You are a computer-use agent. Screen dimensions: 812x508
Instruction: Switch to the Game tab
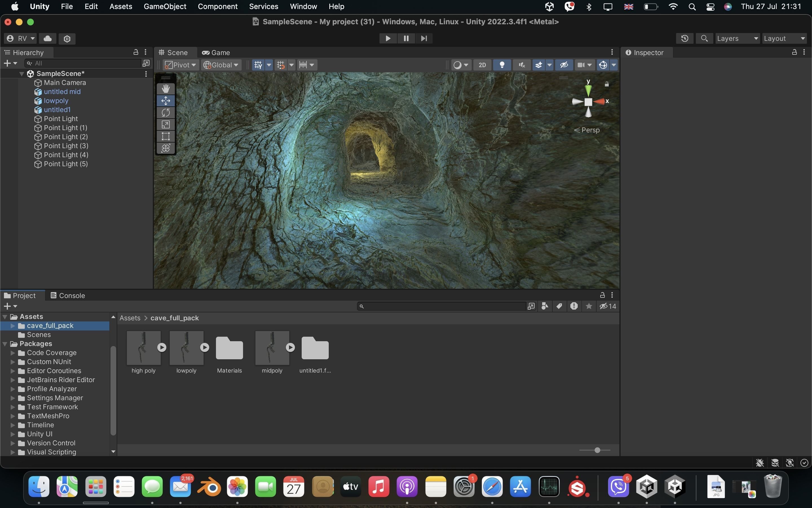tap(216, 52)
